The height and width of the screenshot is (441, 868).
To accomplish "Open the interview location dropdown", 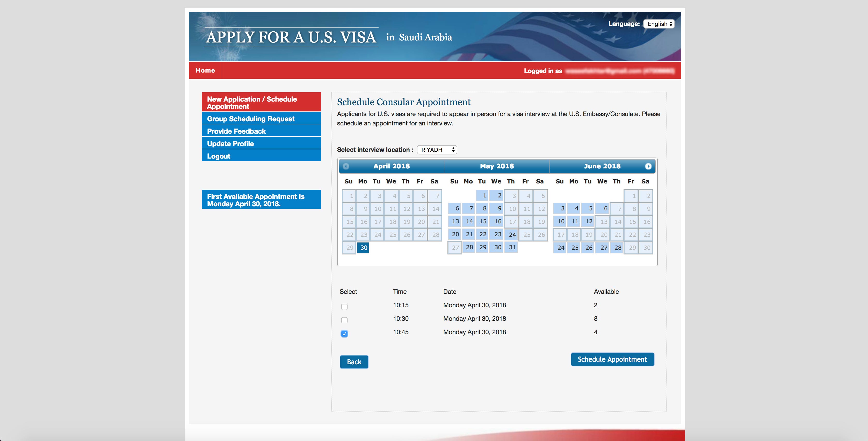I will 437,150.
